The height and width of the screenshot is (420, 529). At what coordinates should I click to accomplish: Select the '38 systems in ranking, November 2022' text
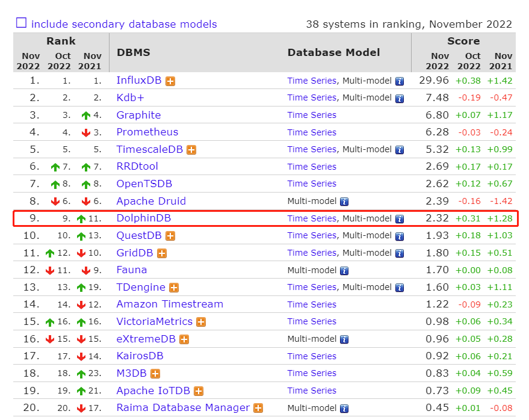point(409,24)
